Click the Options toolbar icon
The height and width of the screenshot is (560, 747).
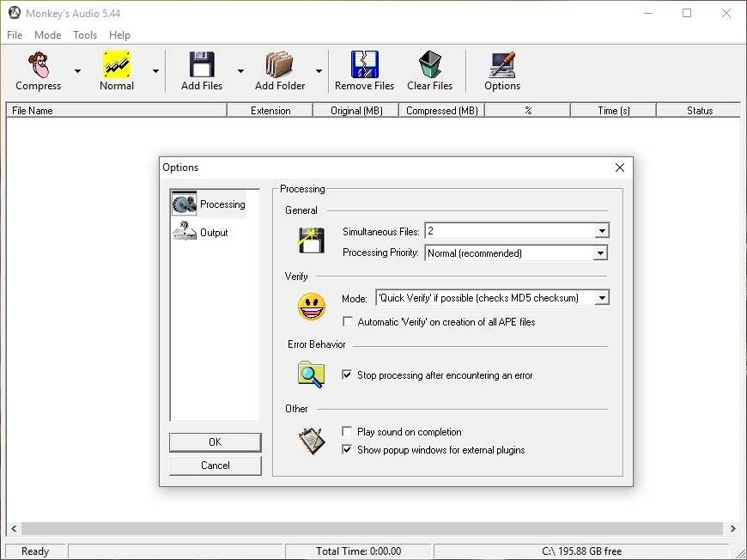pyautogui.click(x=502, y=64)
